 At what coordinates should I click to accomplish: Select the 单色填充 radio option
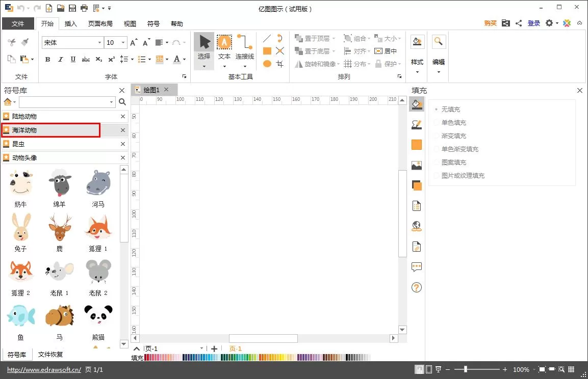(x=450, y=122)
